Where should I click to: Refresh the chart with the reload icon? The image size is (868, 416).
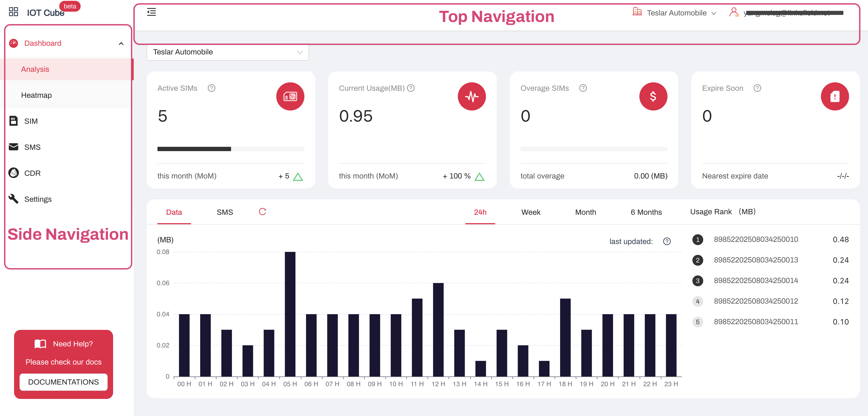pos(262,212)
